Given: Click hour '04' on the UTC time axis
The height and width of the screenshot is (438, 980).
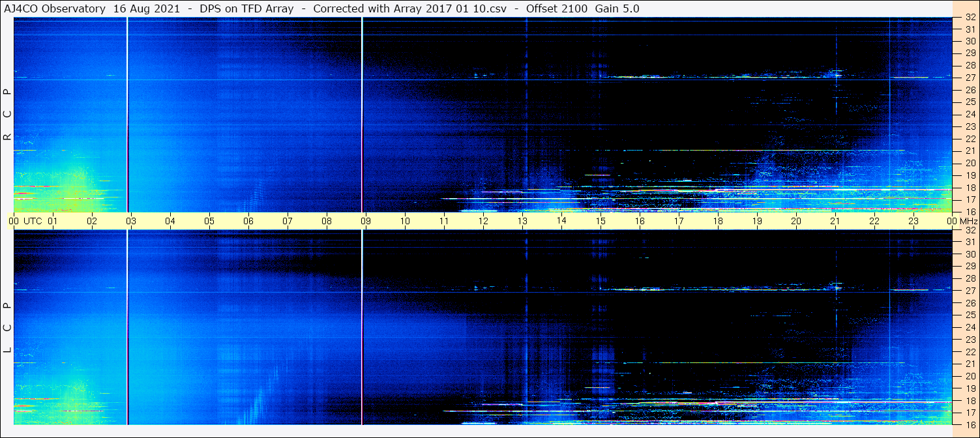Looking at the screenshot, I should [170, 221].
